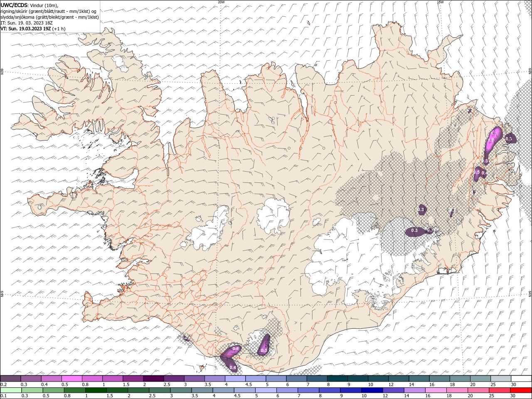Click lower legend pink swatch above 18

pos(457,390)
